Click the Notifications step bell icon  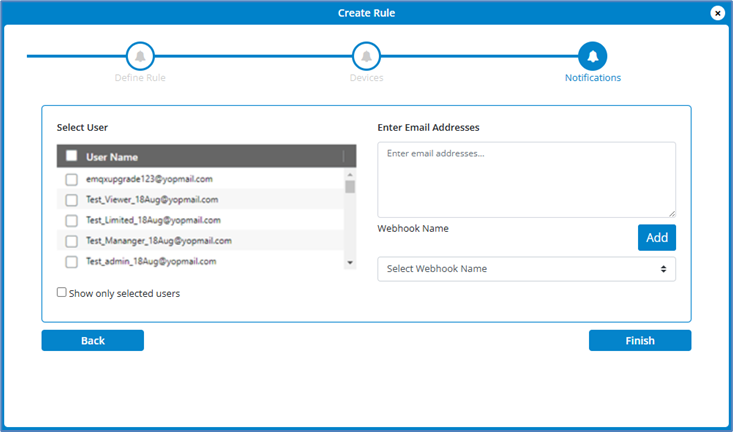tap(592, 55)
